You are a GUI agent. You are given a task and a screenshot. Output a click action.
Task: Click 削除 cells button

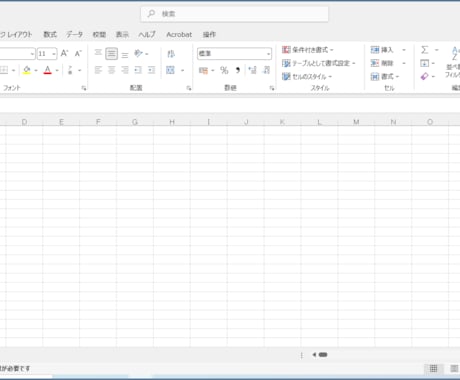point(382,63)
